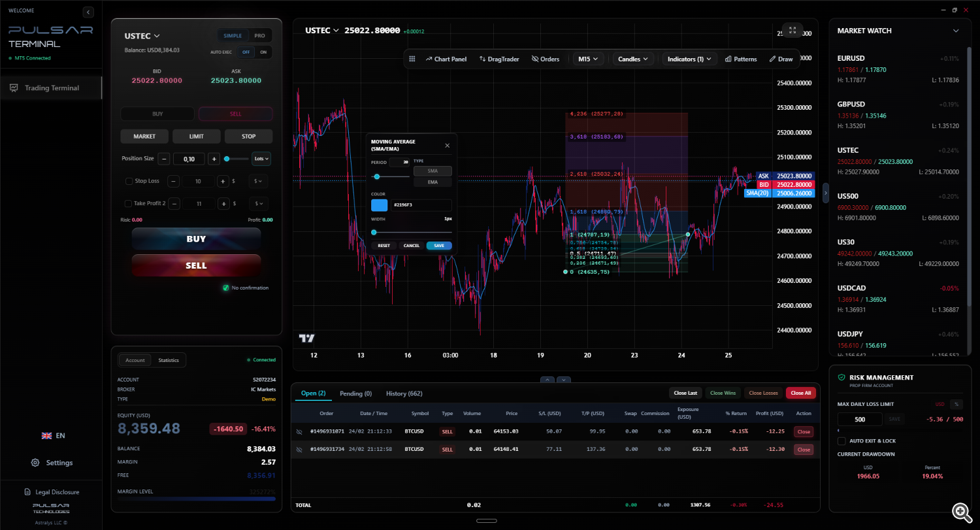Increase the Take Profit 2 value
This screenshot has height=530, width=980.
point(223,204)
